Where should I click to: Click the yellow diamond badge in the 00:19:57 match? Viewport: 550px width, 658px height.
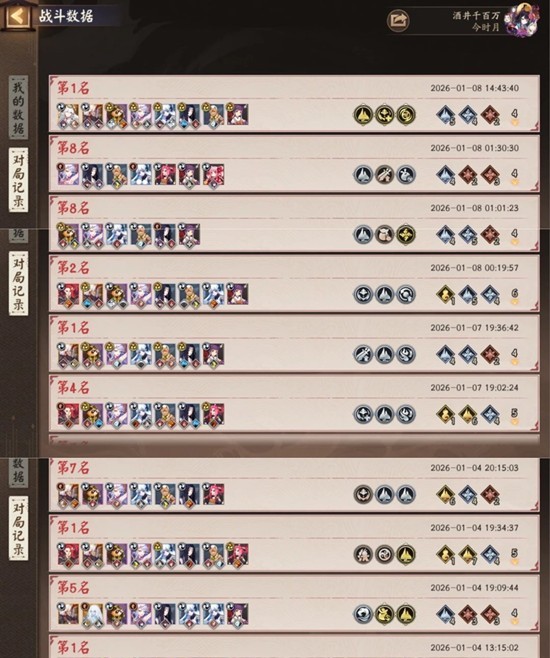446,295
